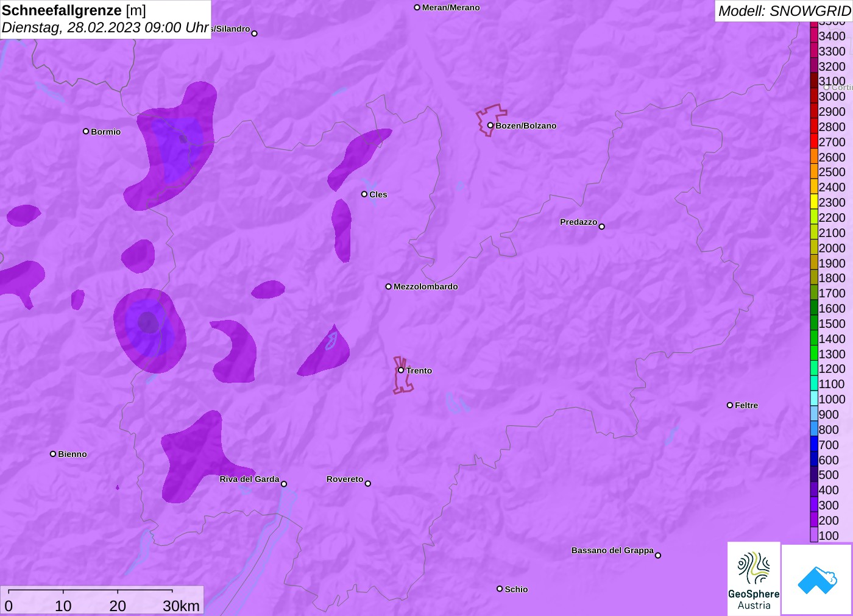Click the date Dienstag, 28.02.2023 09:00 Uhr
853x616 pixels.
point(105,27)
